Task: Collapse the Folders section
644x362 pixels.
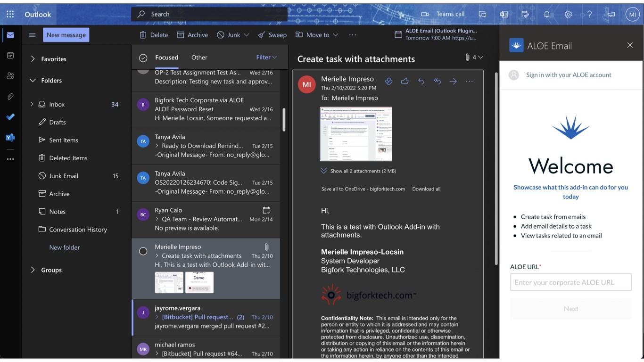Action: coord(33,81)
